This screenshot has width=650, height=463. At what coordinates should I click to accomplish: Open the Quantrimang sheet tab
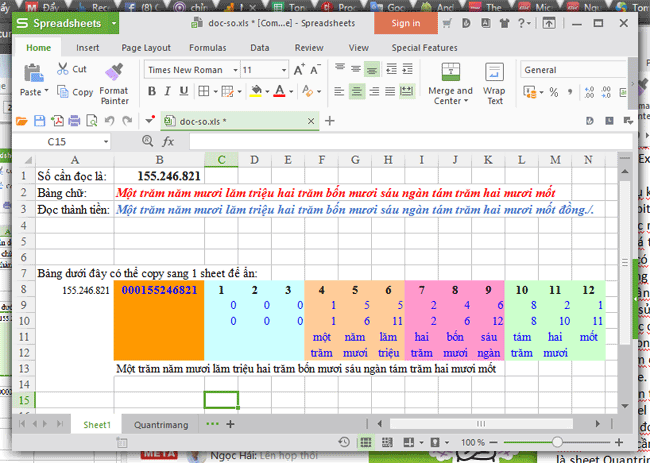coord(161,424)
